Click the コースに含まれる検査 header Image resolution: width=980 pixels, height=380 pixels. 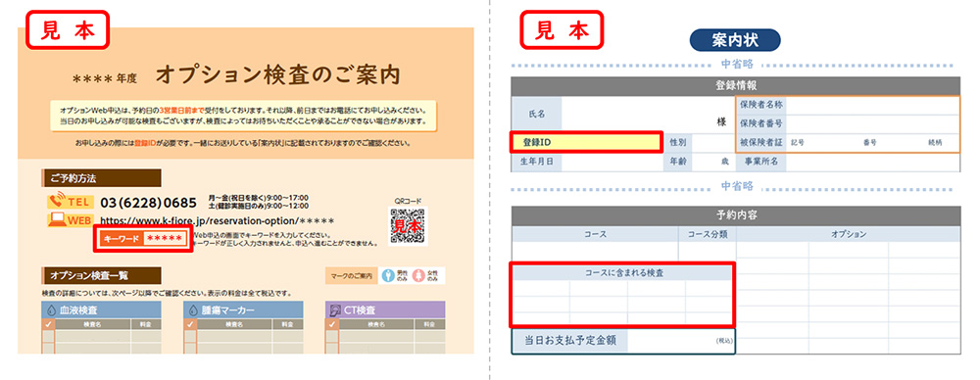coord(623,272)
